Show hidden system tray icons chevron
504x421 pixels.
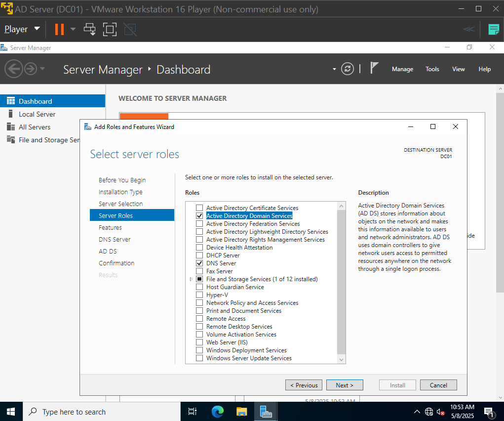pos(417,412)
